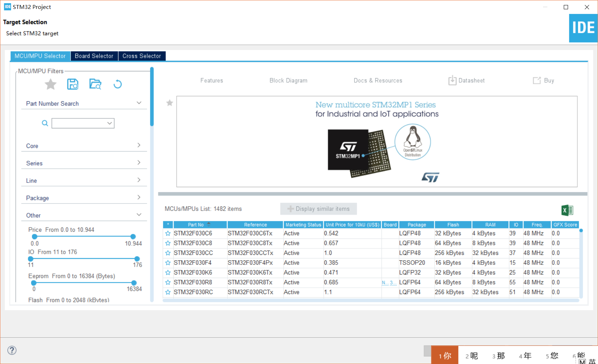The image size is (598, 364).
Task: Click the STM32MP1 series promotional banner
Action: pyautogui.click(x=377, y=142)
